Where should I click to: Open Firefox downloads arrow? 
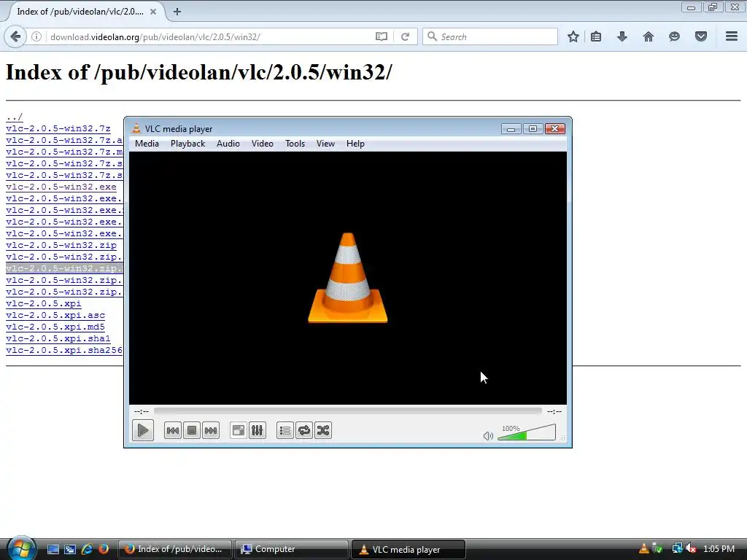click(622, 36)
